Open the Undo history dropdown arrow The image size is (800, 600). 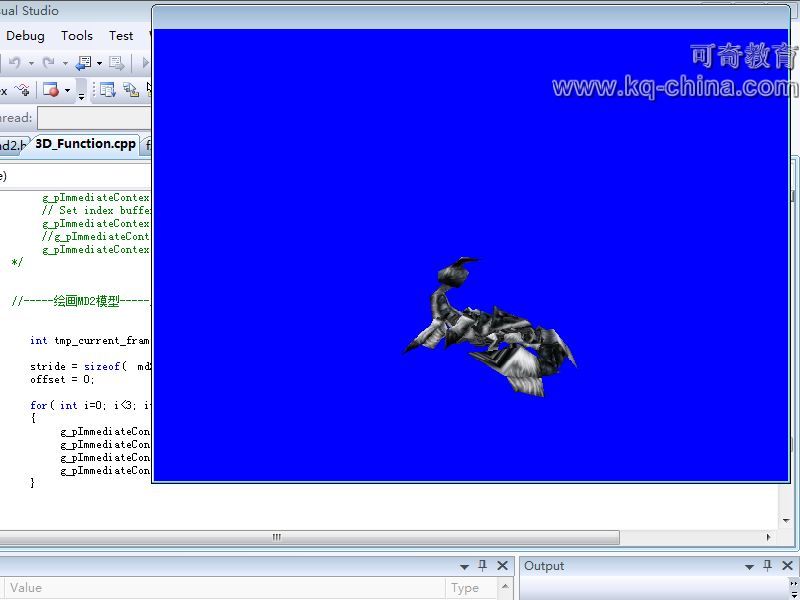[29, 63]
